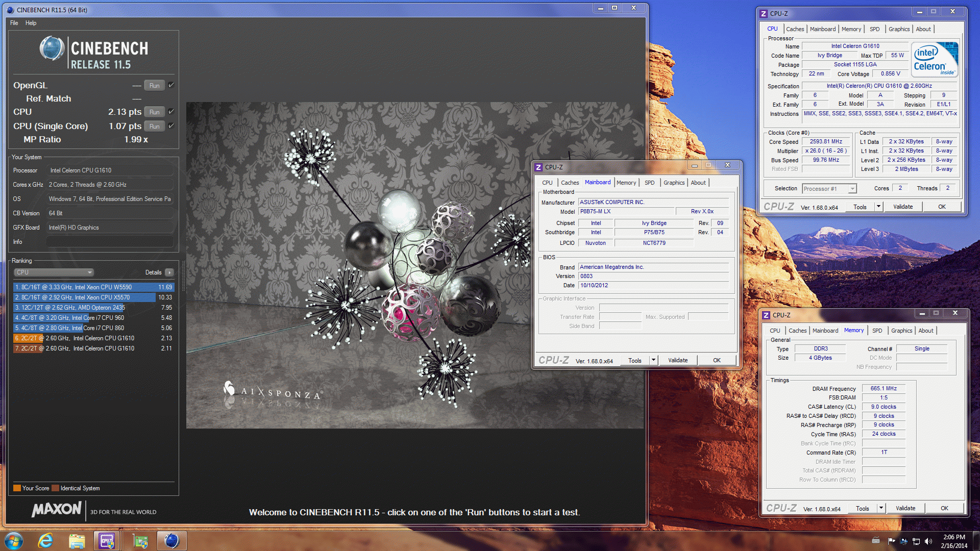980x551 pixels.
Task: Click the Show desktop strip at taskbar end
Action: 976,541
